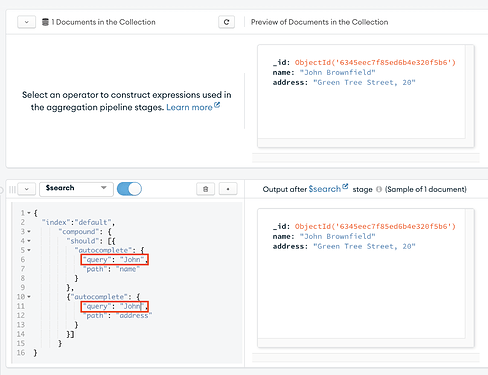Click the "path": "name" line
Screen dimensions: 488x375
pos(111,269)
